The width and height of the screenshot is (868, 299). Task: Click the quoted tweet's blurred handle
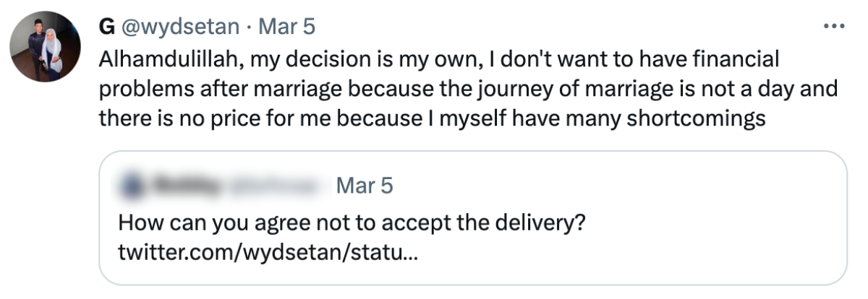pos(275,186)
